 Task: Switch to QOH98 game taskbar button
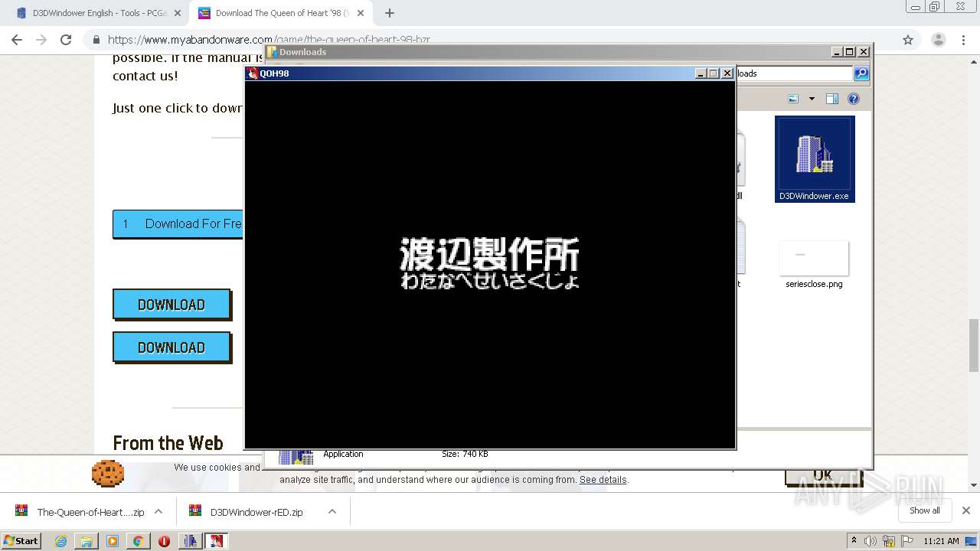(217, 541)
